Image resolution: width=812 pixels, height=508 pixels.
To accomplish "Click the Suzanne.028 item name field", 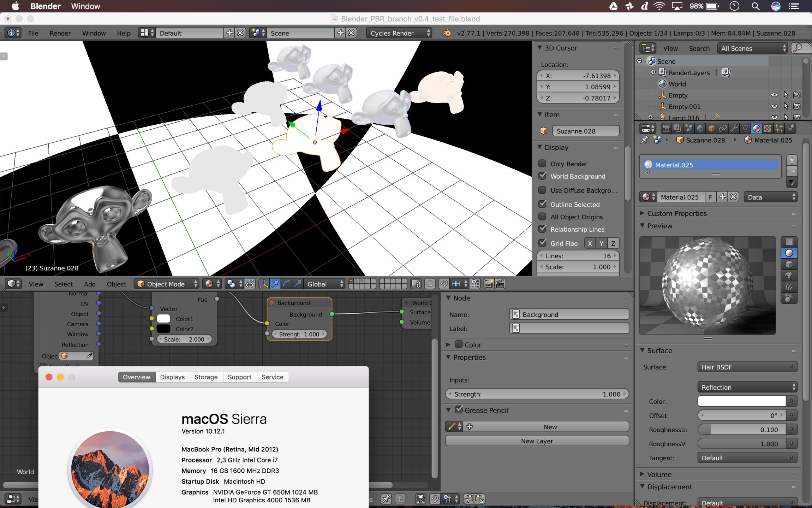I will (x=585, y=131).
